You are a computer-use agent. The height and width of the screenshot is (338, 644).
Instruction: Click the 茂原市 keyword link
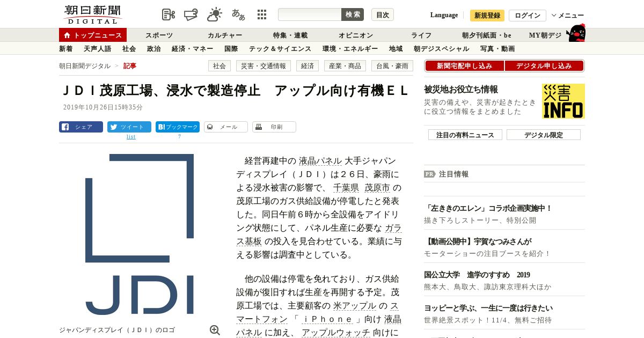click(377, 188)
